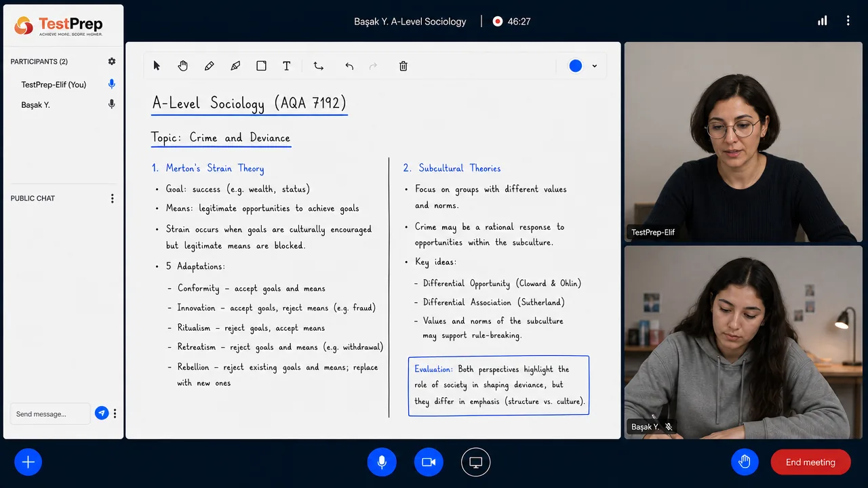Click the blue plus add button
Viewport: 868px width, 488px height.
point(28,462)
